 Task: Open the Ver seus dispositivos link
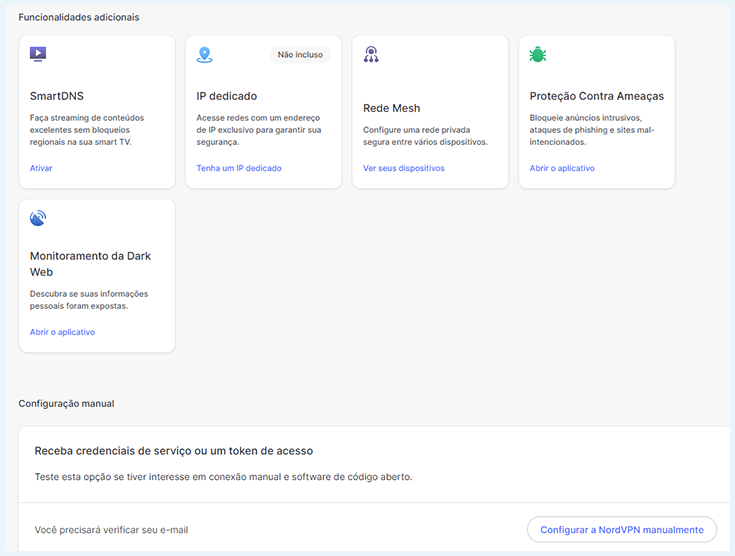(404, 168)
